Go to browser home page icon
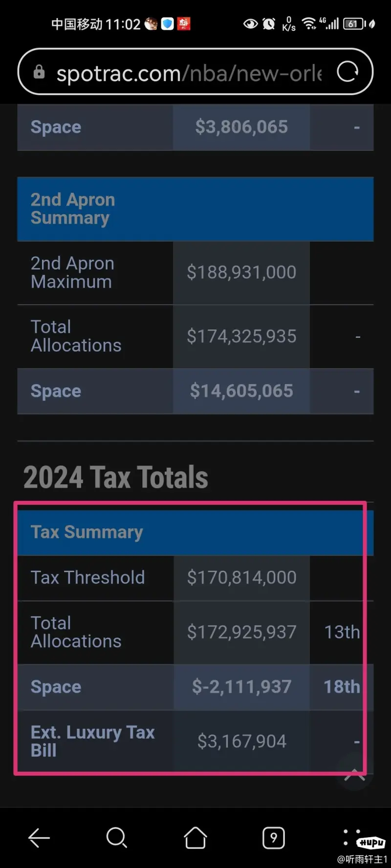The height and width of the screenshot is (868, 391). pyautogui.click(x=195, y=838)
